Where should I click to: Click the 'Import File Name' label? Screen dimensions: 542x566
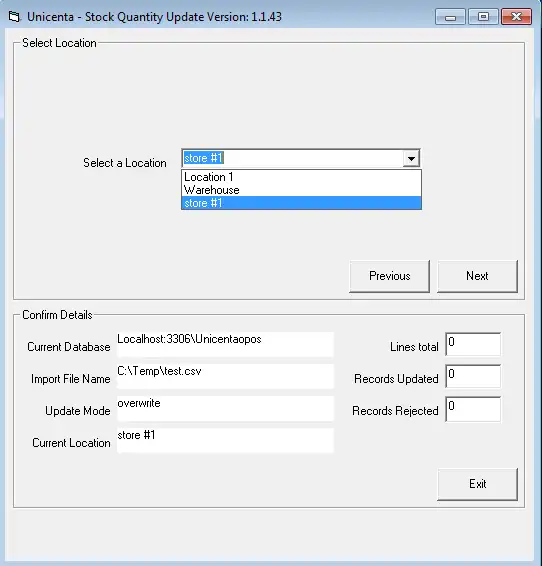point(71,379)
